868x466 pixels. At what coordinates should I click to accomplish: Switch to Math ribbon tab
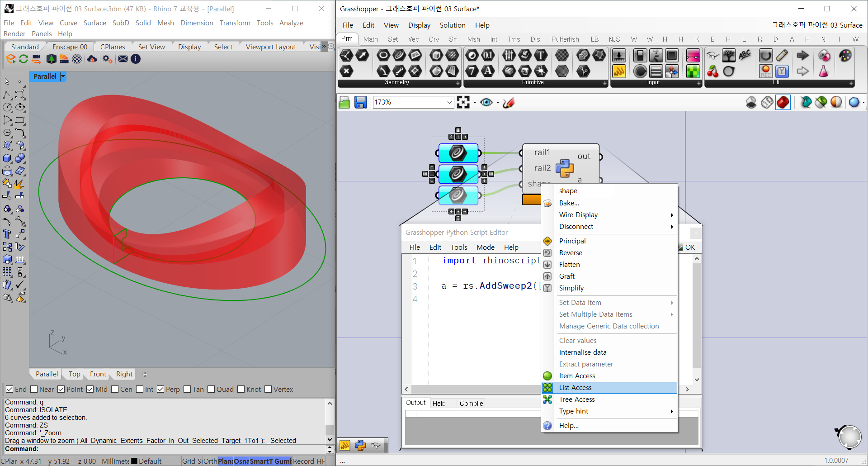(370, 39)
